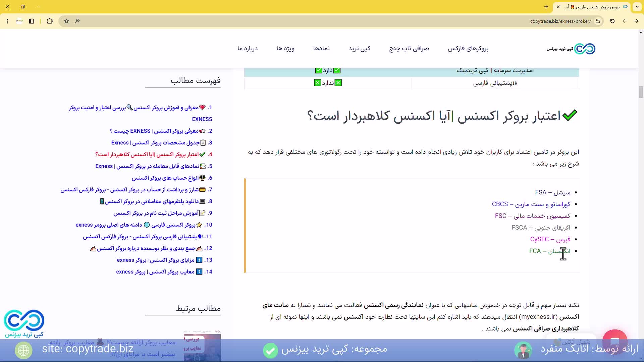Select the کپی ترید menu item
The width and height of the screenshot is (644, 362).
tap(359, 49)
